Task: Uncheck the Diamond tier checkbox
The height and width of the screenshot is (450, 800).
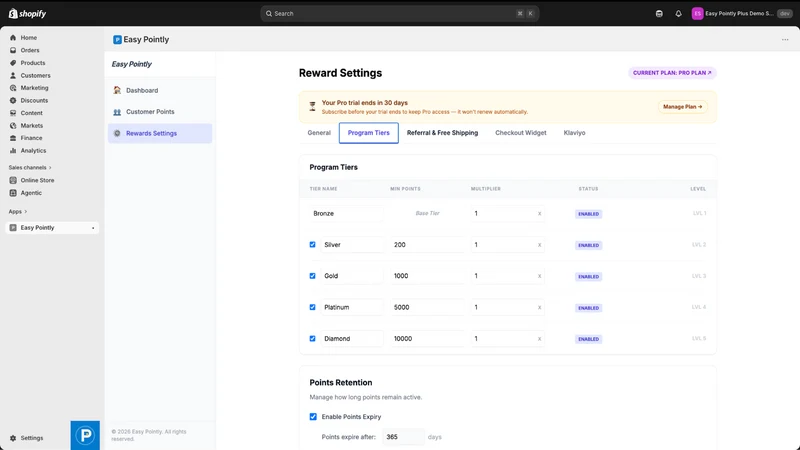Action: (313, 338)
